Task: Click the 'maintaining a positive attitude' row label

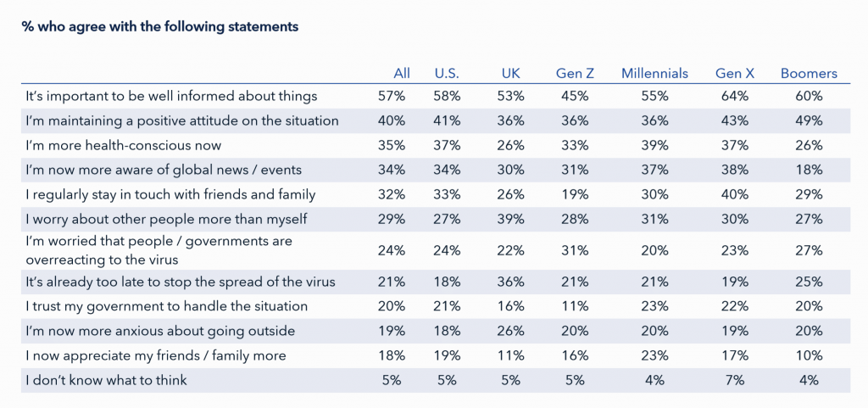Action: [x=182, y=120]
